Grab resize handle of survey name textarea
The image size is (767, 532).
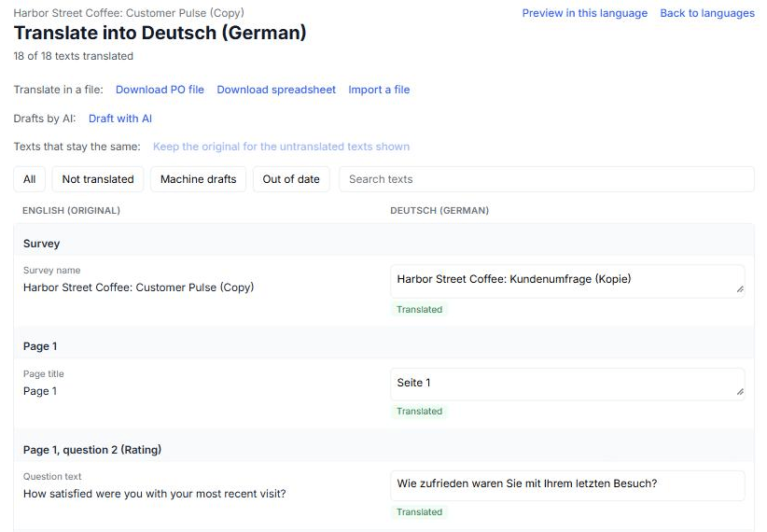click(740, 289)
